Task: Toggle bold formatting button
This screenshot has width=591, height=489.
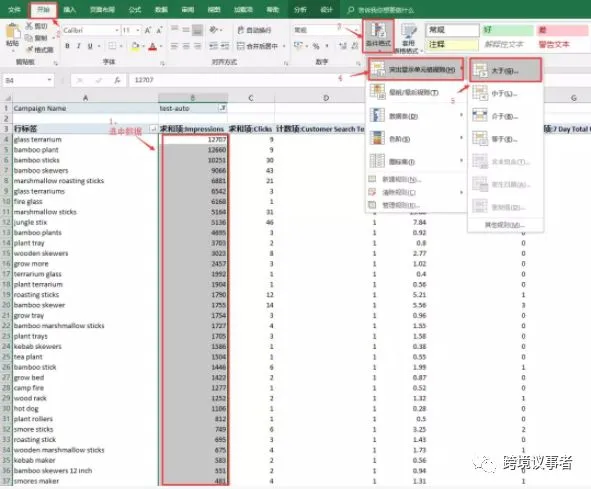Action: pyautogui.click(x=67, y=46)
